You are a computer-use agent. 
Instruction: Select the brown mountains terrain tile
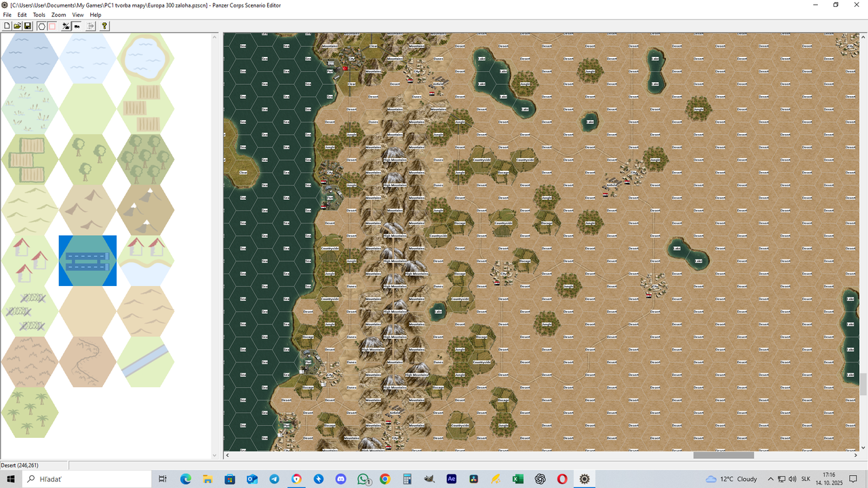[87, 210]
